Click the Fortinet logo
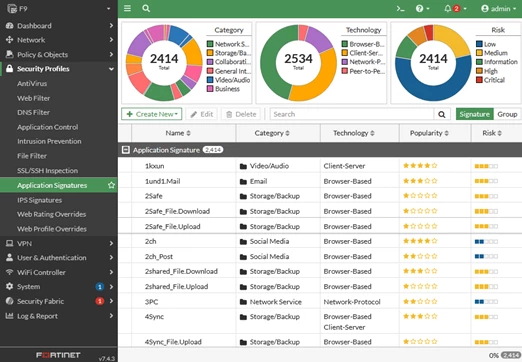Image resolution: width=522 pixels, height=362 pixels. tap(58, 355)
